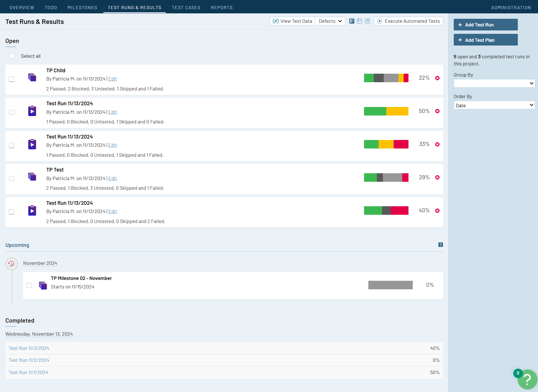This screenshot has height=392, width=538.
Task: Click the TP Child progress bar
Action: (x=386, y=78)
